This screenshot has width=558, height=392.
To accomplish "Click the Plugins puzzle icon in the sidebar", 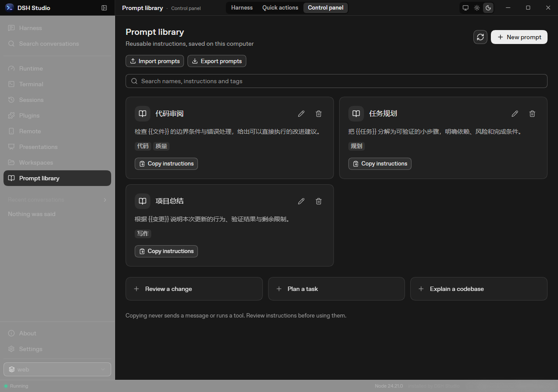I will point(11,115).
